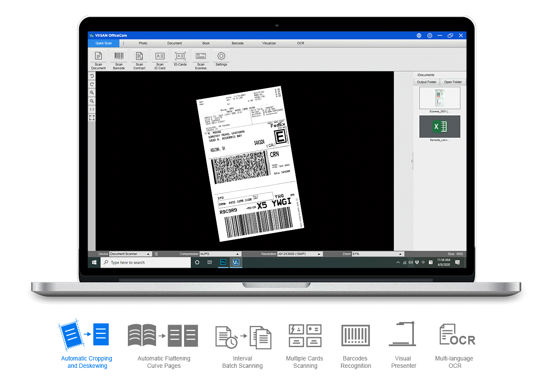This screenshot has height=392, width=553.
Task: Click the Output Folder button
Action: (x=426, y=82)
